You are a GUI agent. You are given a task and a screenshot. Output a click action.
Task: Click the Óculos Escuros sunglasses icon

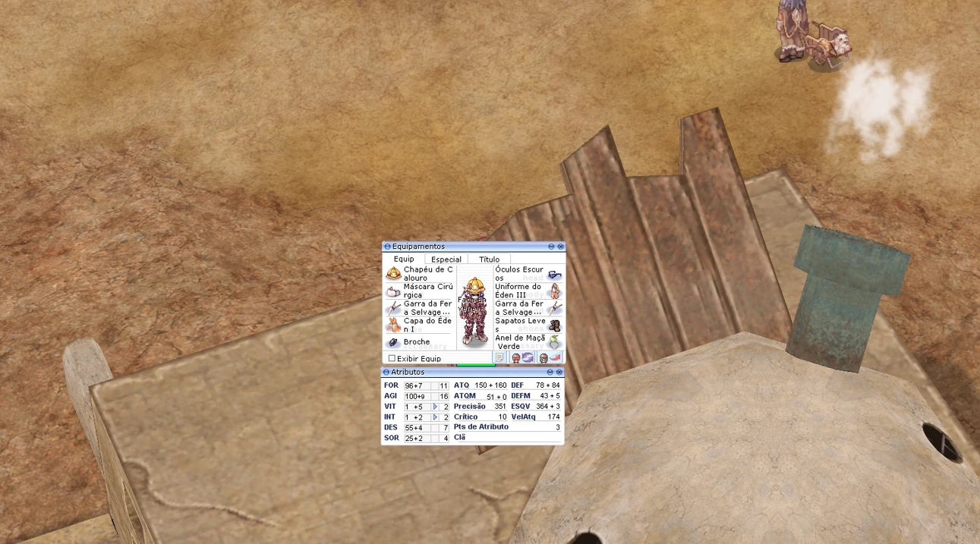click(x=555, y=274)
